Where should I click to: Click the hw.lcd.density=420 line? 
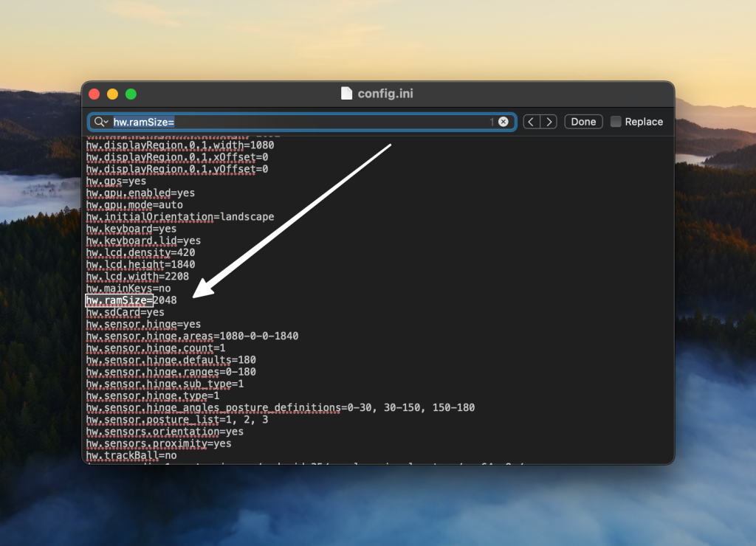[x=140, y=252]
